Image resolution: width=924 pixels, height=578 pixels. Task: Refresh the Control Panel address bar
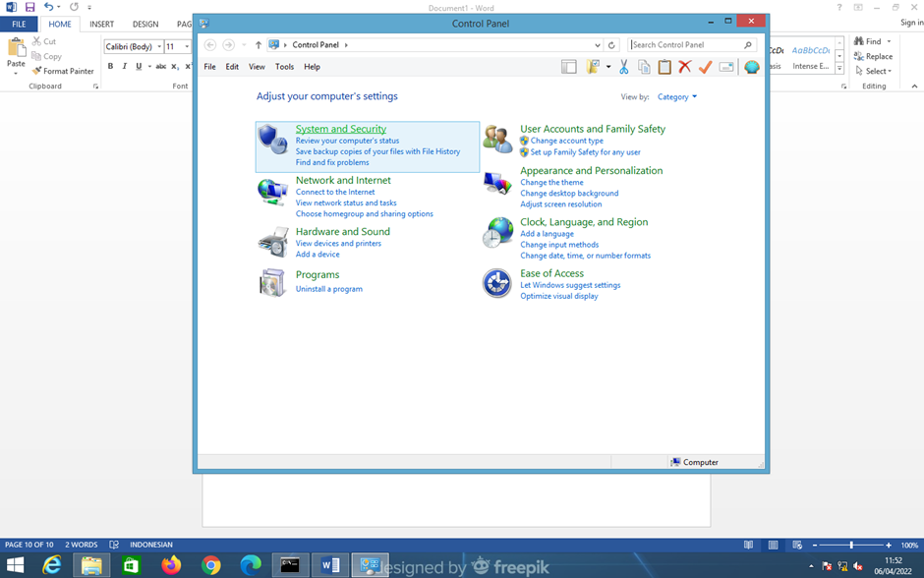(x=611, y=45)
